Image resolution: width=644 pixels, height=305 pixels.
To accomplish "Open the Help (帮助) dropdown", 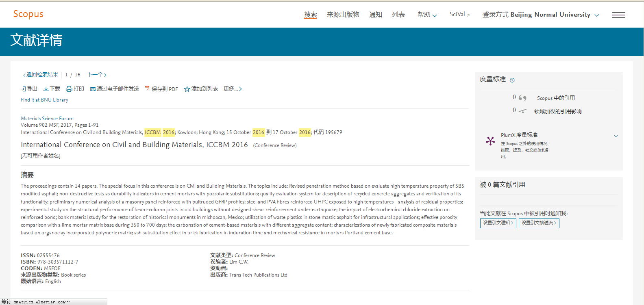I will (x=427, y=15).
